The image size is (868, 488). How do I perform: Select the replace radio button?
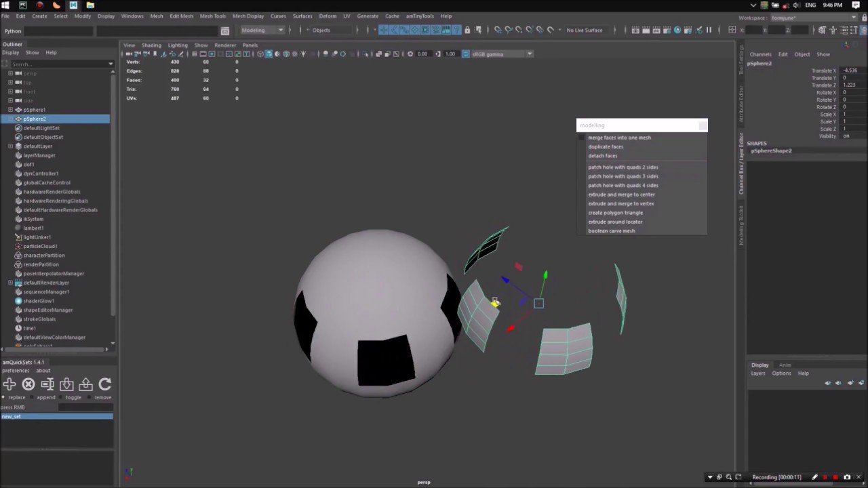pos(4,397)
